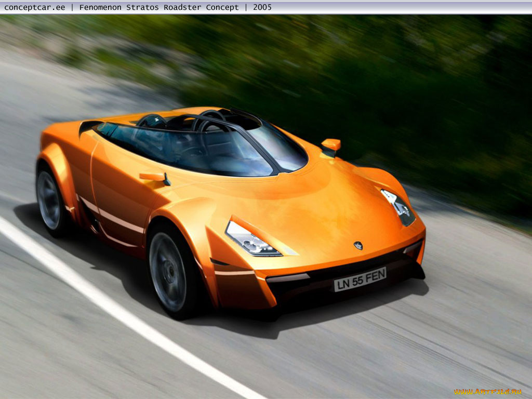Click the car's front wheel rim
Screen dimensions: 532x399
coord(168,271)
